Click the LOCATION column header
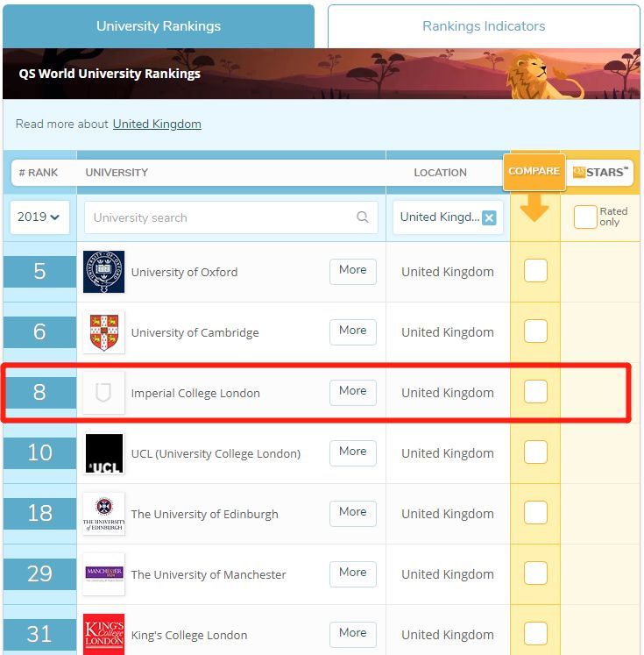 [x=441, y=173]
